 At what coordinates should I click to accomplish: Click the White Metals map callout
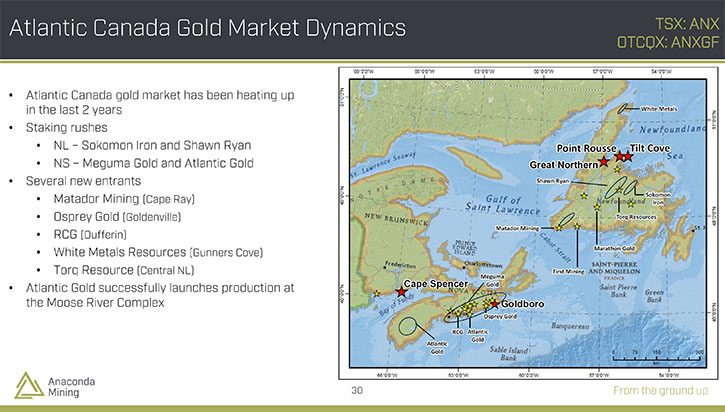[x=659, y=109]
